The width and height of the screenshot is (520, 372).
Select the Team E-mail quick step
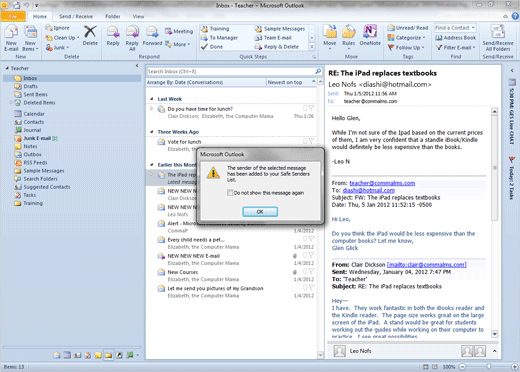[273, 38]
